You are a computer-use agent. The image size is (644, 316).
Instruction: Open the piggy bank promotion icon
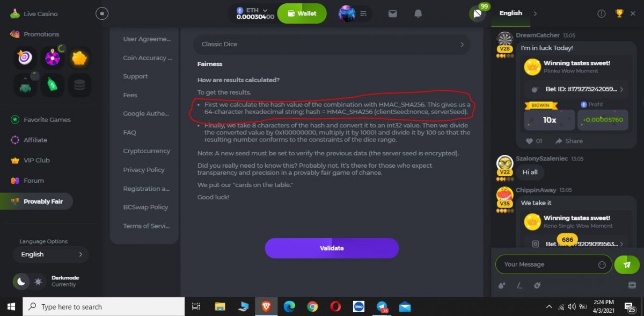coord(79,58)
